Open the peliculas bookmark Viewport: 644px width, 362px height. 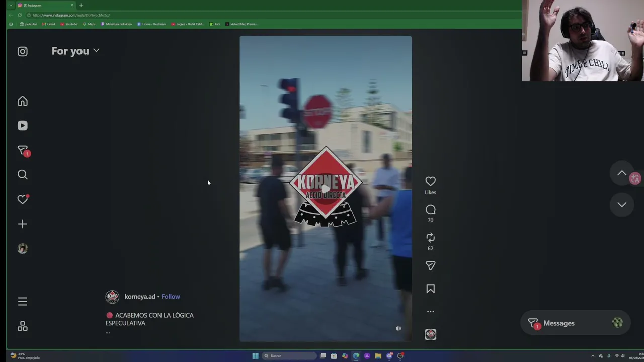tap(28, 24)
